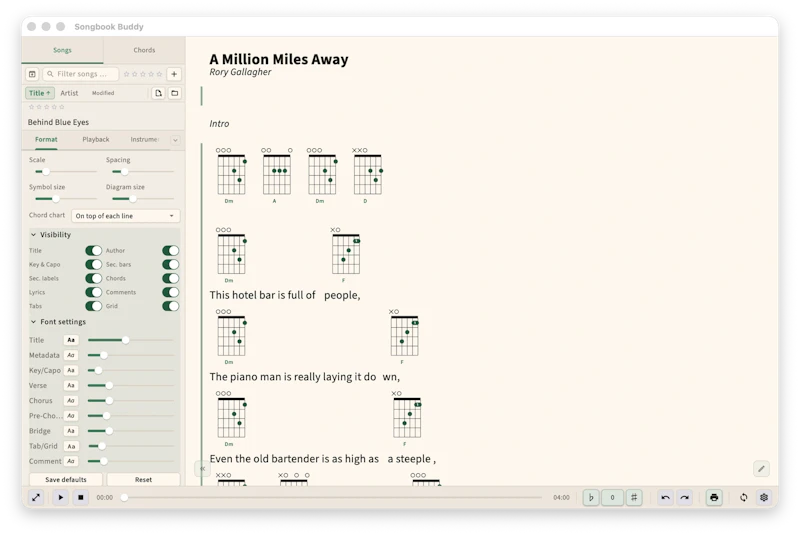Viewport: 800px width, 535px height.
Task: Edit song with the pencil icon
Action: (761, 469)
